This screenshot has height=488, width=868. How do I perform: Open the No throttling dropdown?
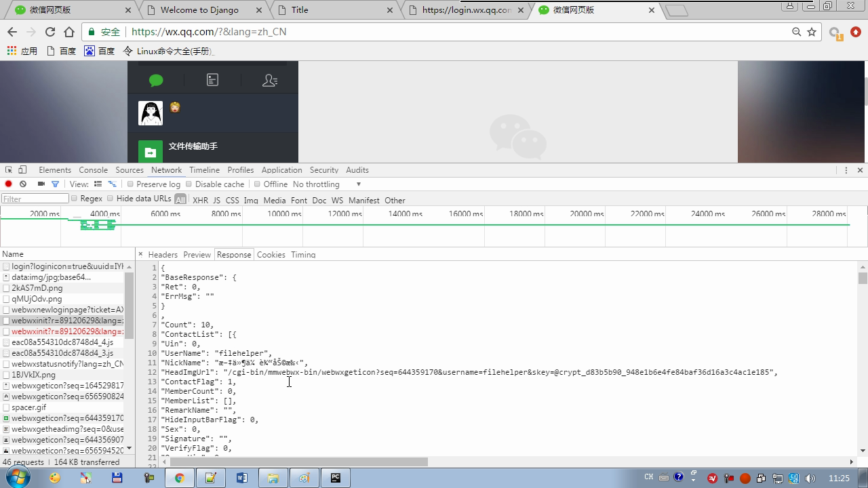click(x=327, y=184)
